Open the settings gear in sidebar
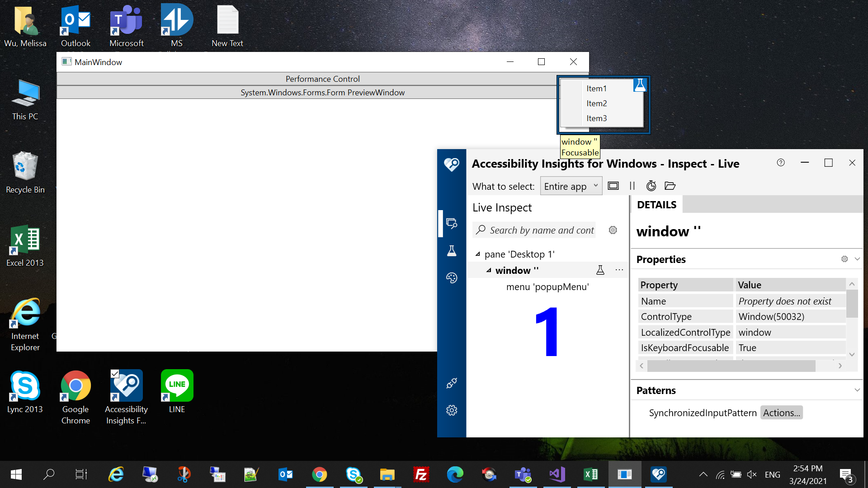868x488 pixels. tap(452, 410)
